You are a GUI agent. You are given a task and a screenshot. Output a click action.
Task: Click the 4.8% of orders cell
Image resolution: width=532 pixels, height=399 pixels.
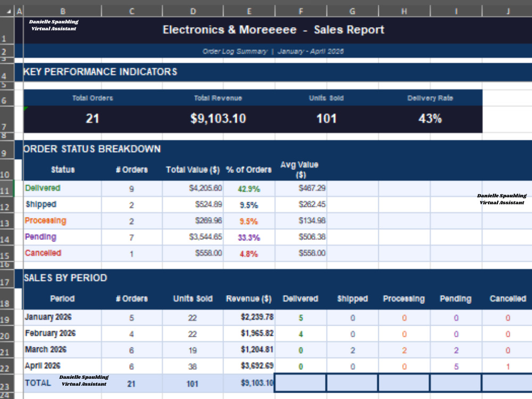tap(248, 254)
